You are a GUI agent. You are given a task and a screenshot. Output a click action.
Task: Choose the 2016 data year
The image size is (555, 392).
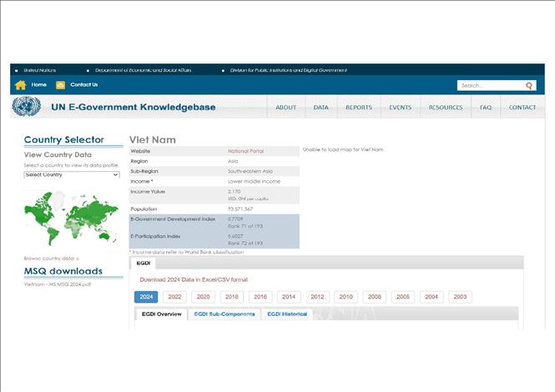coord(260,297)
